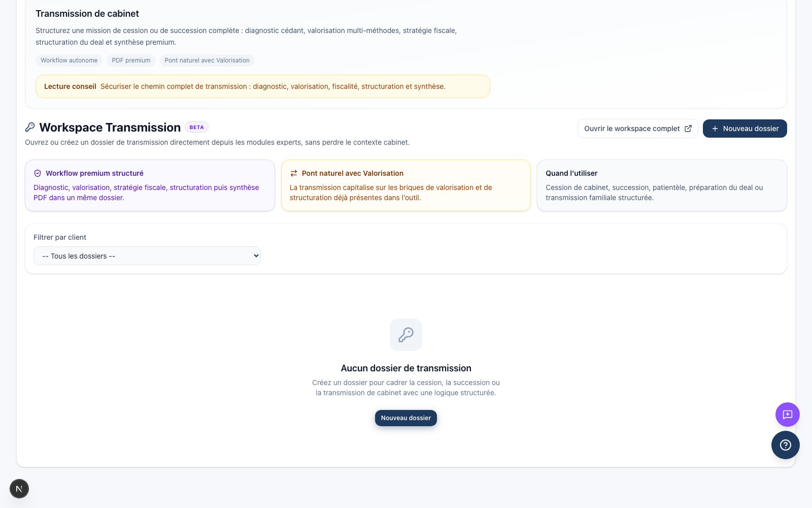Viewport: 812px width, 508px height.
Task: Click the BETA badge
Action: [196, 128]
